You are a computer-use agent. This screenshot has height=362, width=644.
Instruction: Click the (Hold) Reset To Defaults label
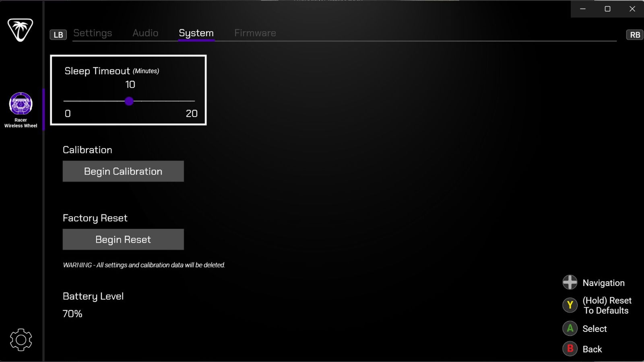pyautogui.click(x=607, y=305)
